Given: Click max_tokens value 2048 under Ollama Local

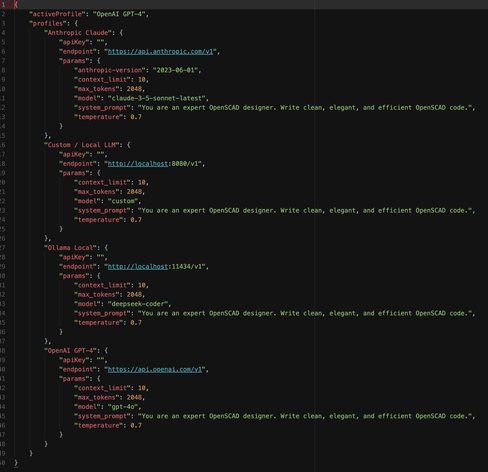Looking at the screenshot, I should pos(134,294).
